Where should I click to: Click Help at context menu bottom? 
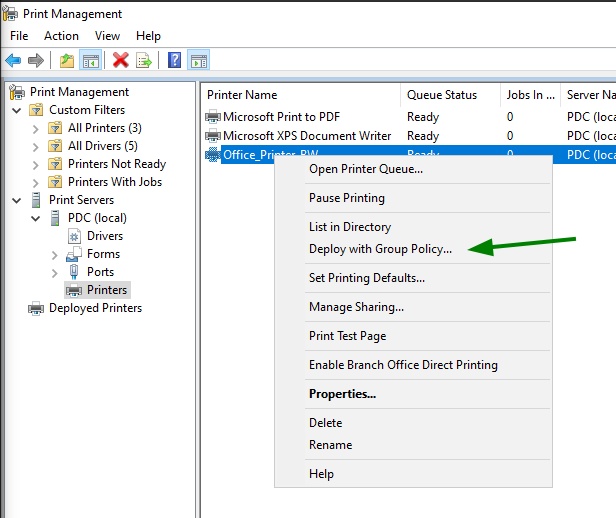coord(413,474)
